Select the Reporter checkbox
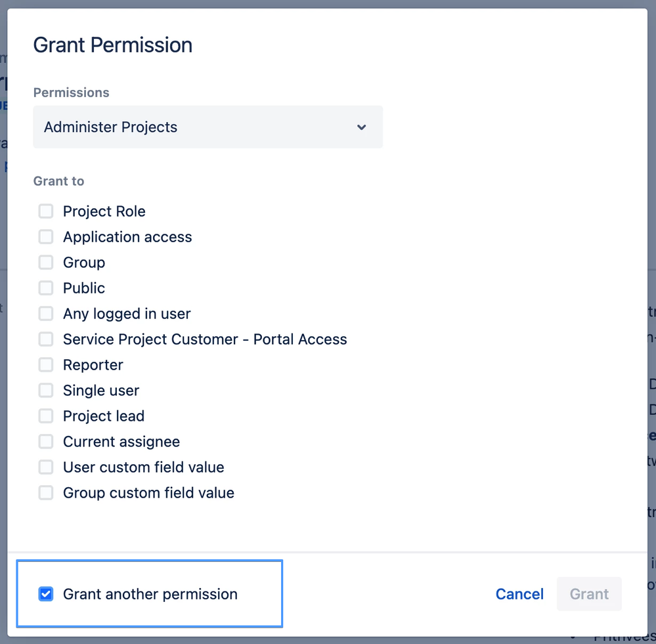 coord(45,364)
